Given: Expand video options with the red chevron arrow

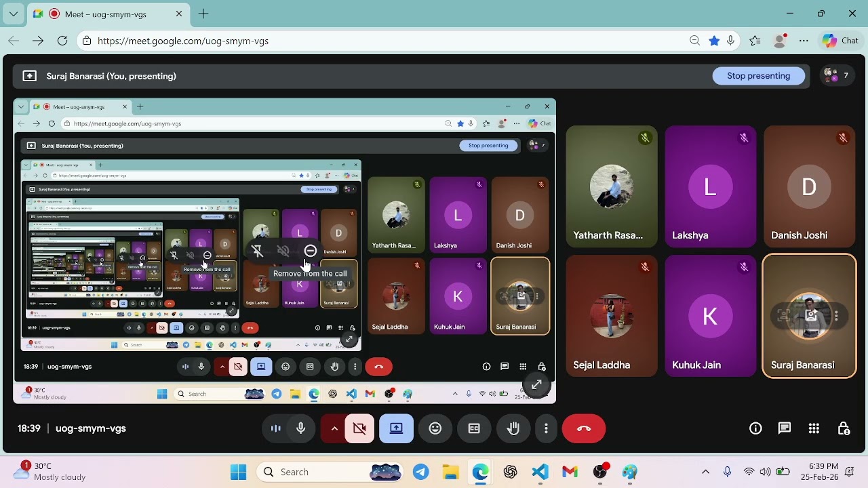Looking at the screenshot, I should pyautogui.click(x=334, y=428).
